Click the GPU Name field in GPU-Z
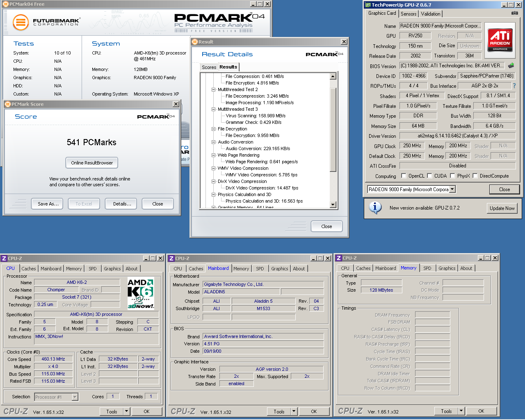Viewport: 525px width, 420px height. [x=441, y=26]
